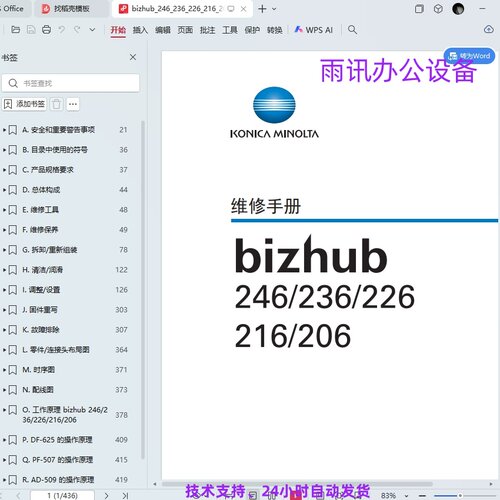Adjust the zoom slider handle
Screen dimensions: 500x500
460,496
